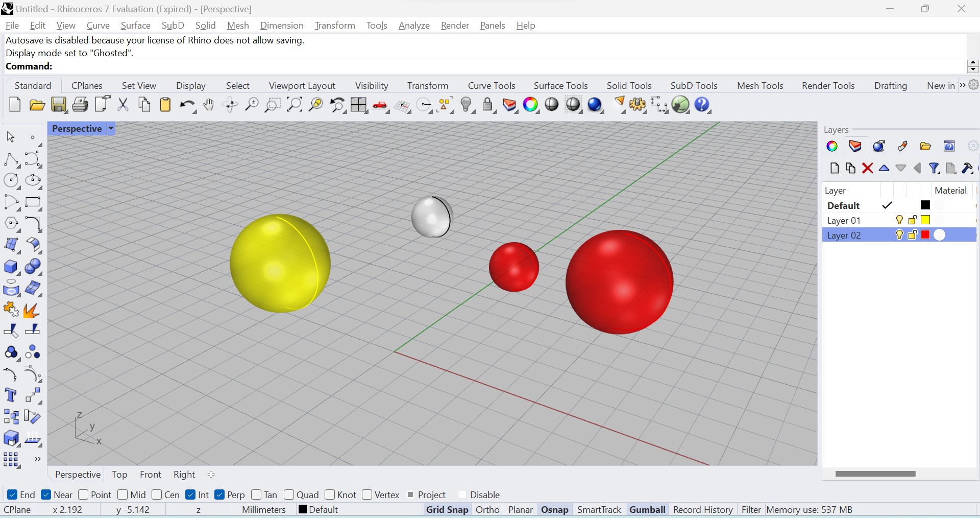
Task: Open a file with the folder icon
Action: coord(37,105)
